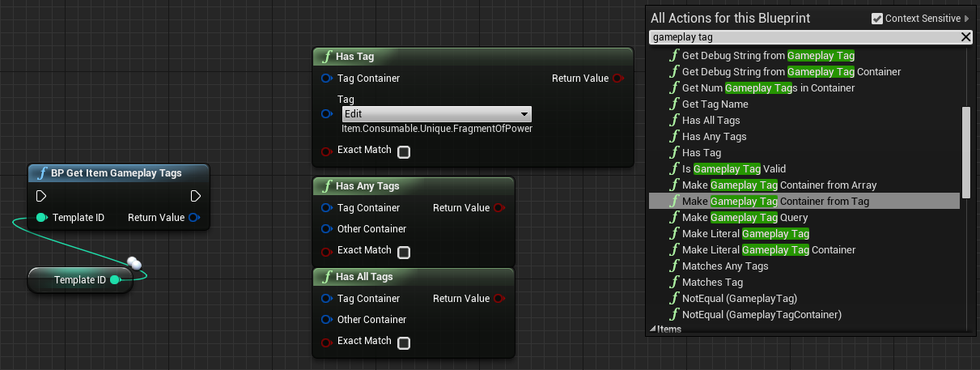Choose Make Literal Gameplay Tag action
The height and width of the screenshot is (370, 980).
point(745,234)
